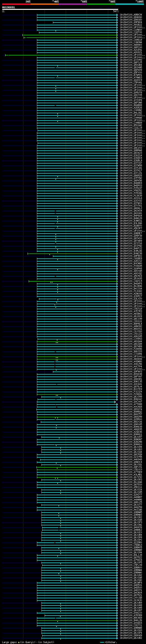
Task: Click the white query sequence bar
Action: [x=60, y=9]
